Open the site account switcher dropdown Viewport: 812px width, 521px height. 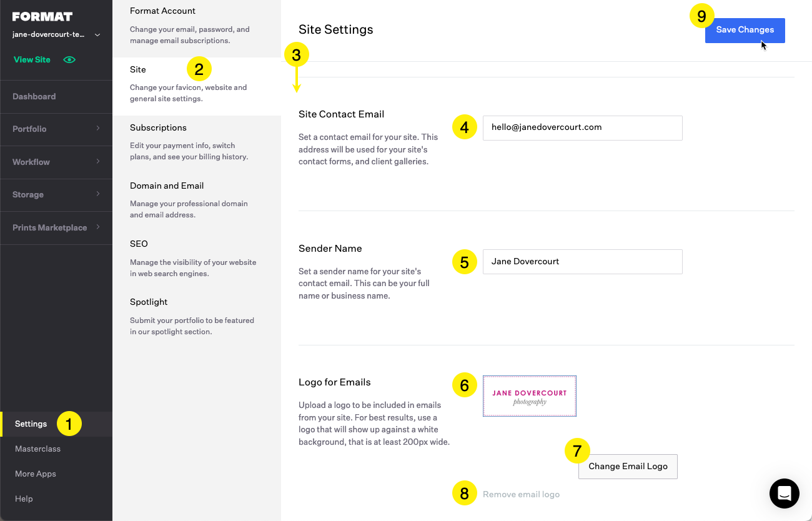pos(97,35)
